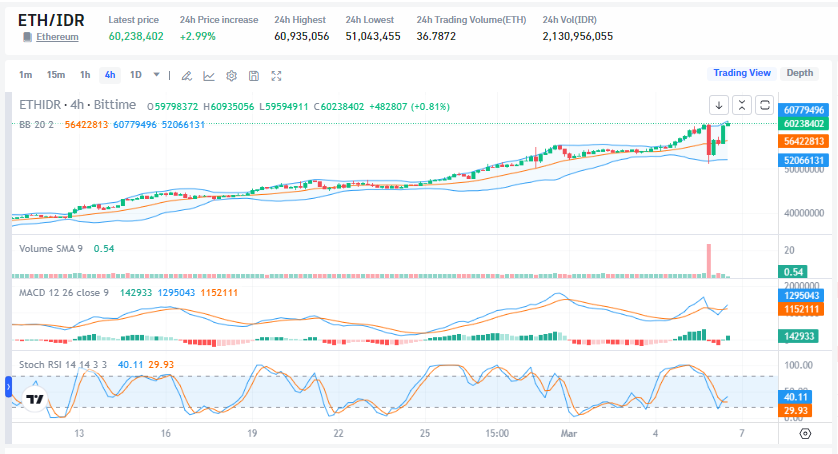This screenshot has width=838, height=454.
Task: Collapse the chart pane with double-arrow icon
Action: [742, 105]
